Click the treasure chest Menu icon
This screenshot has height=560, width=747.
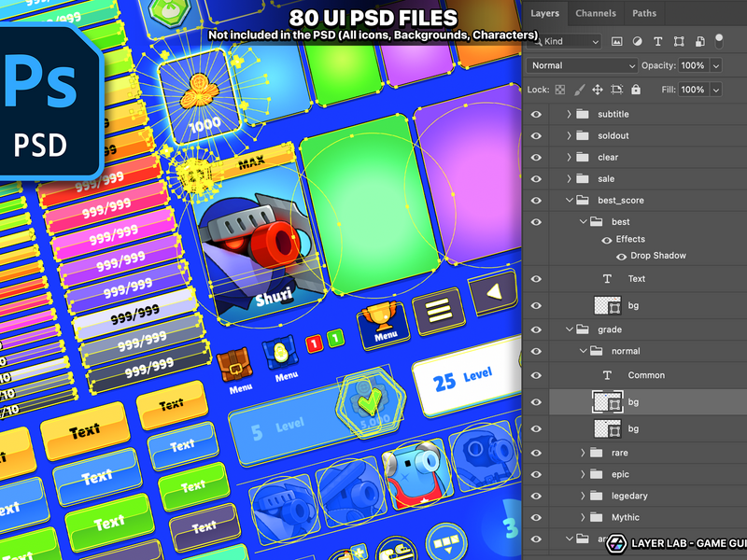[234, 365]
